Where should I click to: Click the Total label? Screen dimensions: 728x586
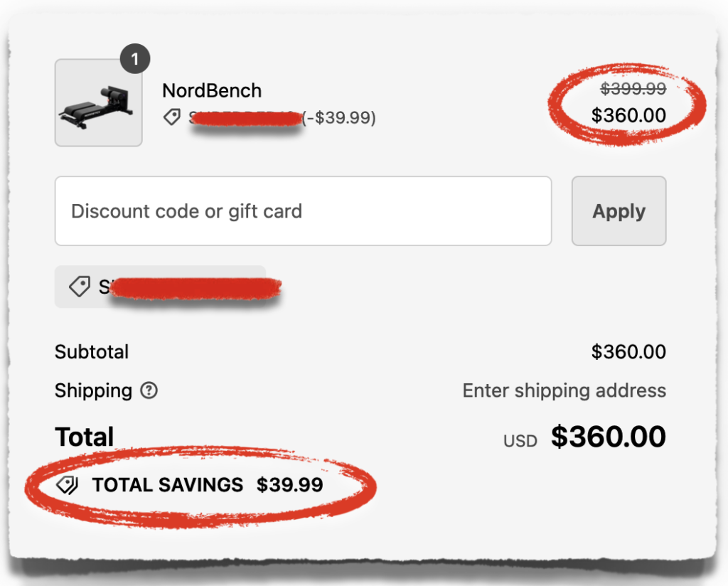84,437
